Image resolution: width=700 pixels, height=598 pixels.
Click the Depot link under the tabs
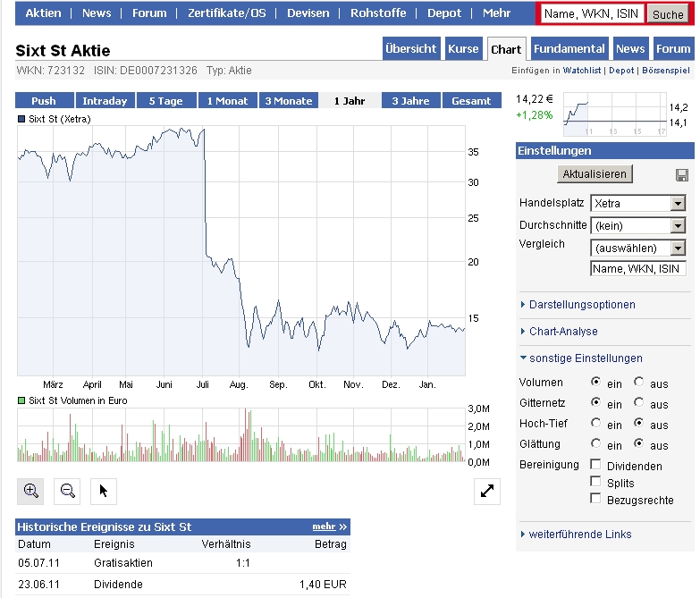[x=621, y=71]
